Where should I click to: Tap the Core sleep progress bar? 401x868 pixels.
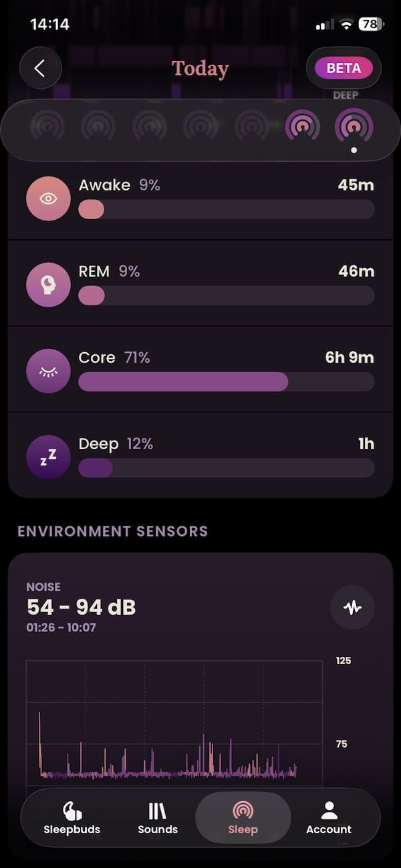[x=226, y=382]
